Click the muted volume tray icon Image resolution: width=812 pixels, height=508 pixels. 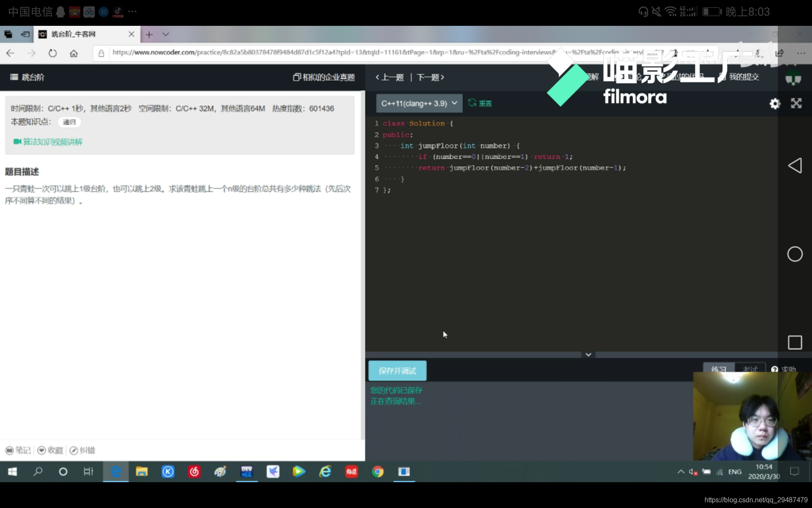coord(693,472)
